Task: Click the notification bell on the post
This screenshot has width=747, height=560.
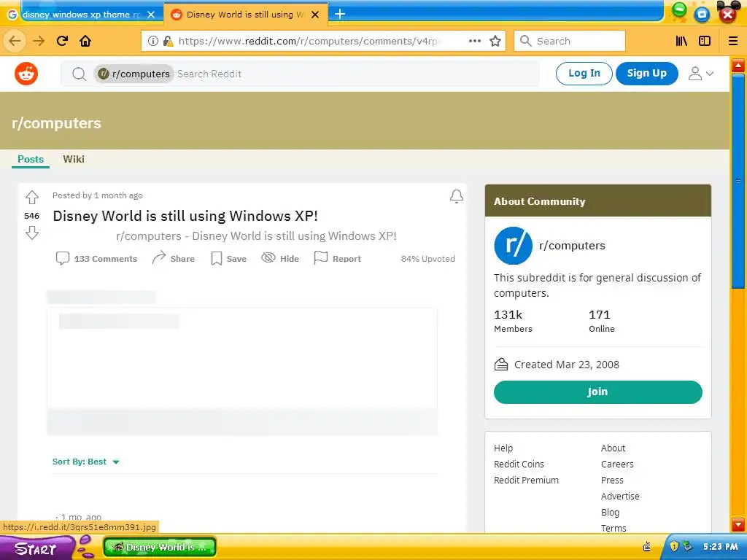Action: coord(457,196)
